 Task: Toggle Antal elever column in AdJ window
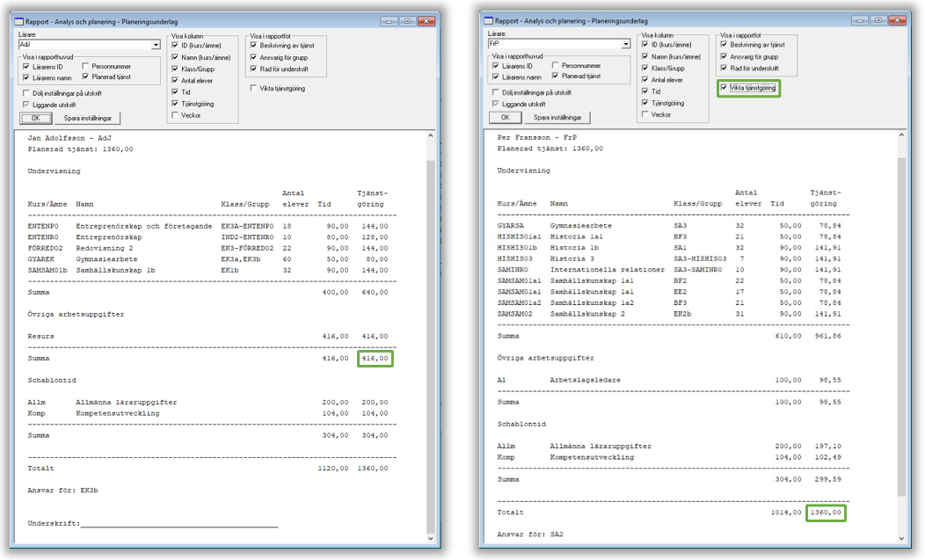[175, 80]
